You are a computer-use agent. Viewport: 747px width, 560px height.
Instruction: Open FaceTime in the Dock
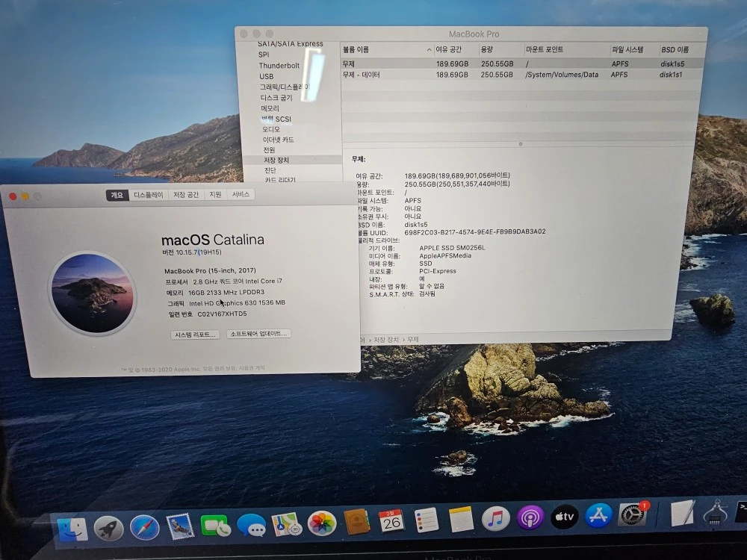pyautogui.click(x=215, y=526)
